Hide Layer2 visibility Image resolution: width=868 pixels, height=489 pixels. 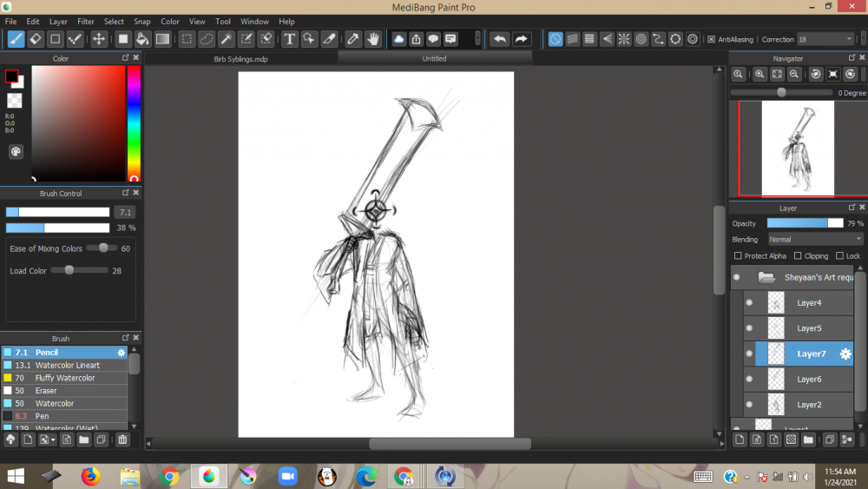click(x=749, y=405)
